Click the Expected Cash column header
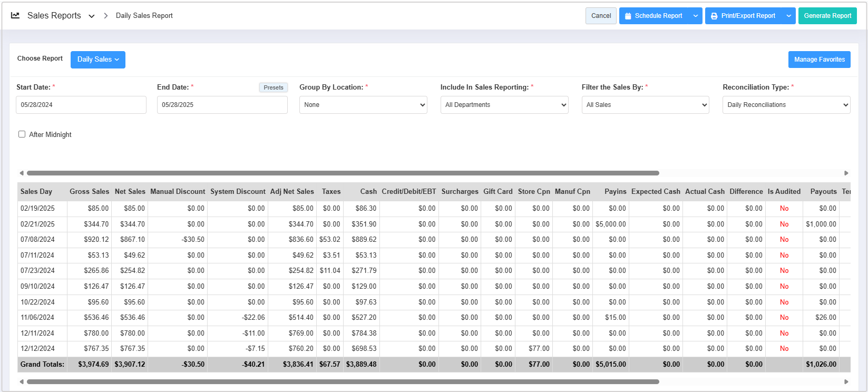The image size is (868, 392). pos(656,192)
